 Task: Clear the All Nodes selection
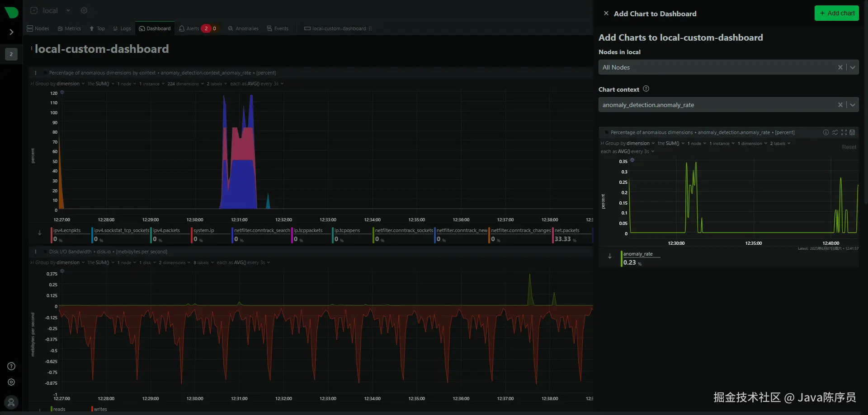[840, 67]
